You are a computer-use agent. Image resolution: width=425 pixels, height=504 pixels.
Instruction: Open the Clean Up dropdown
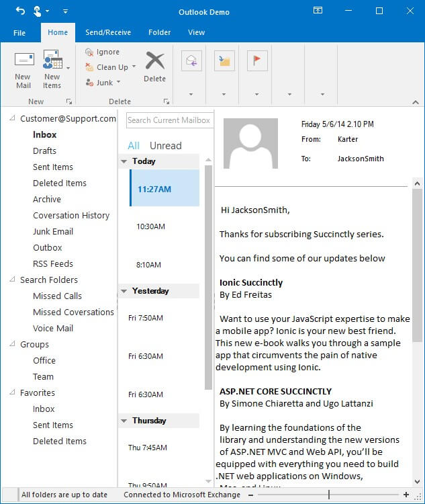pos(134,67)
